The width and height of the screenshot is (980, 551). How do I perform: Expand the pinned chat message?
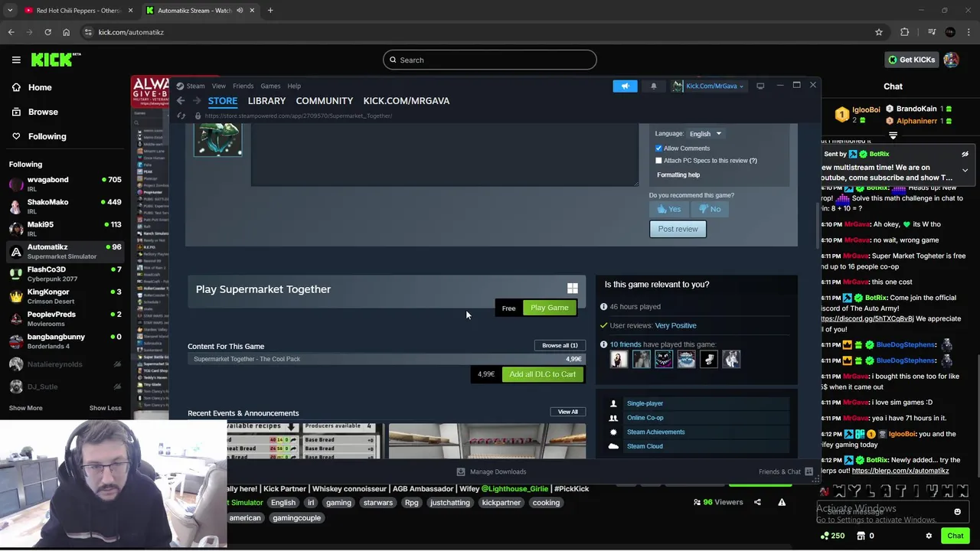965,170
